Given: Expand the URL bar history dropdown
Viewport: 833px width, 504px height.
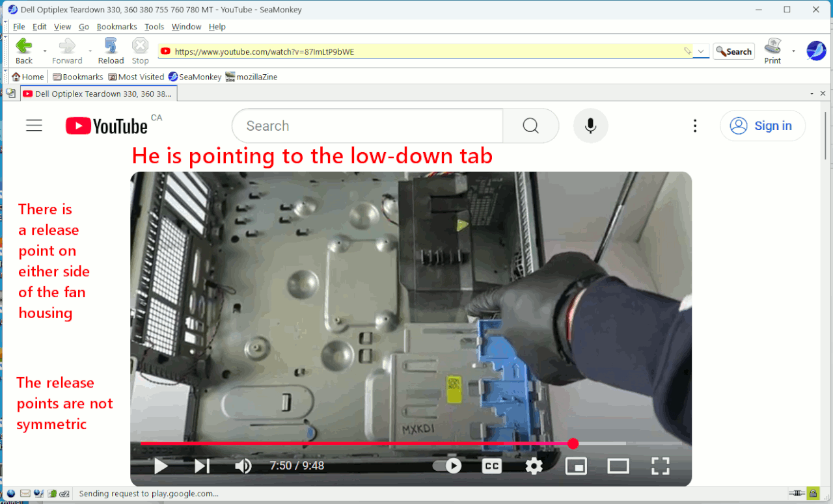Looking at the screenshot, I should [701, 51].
